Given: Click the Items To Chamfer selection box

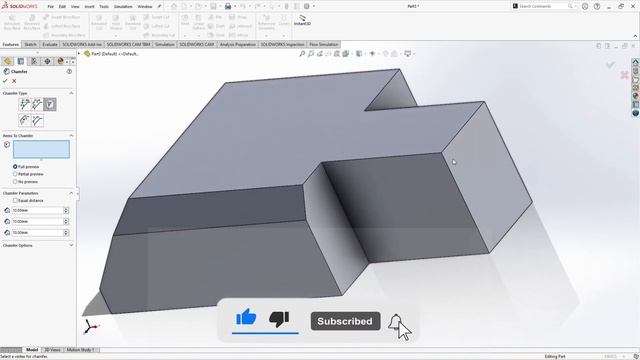Looking at the screenshot, I should [41, 149].
